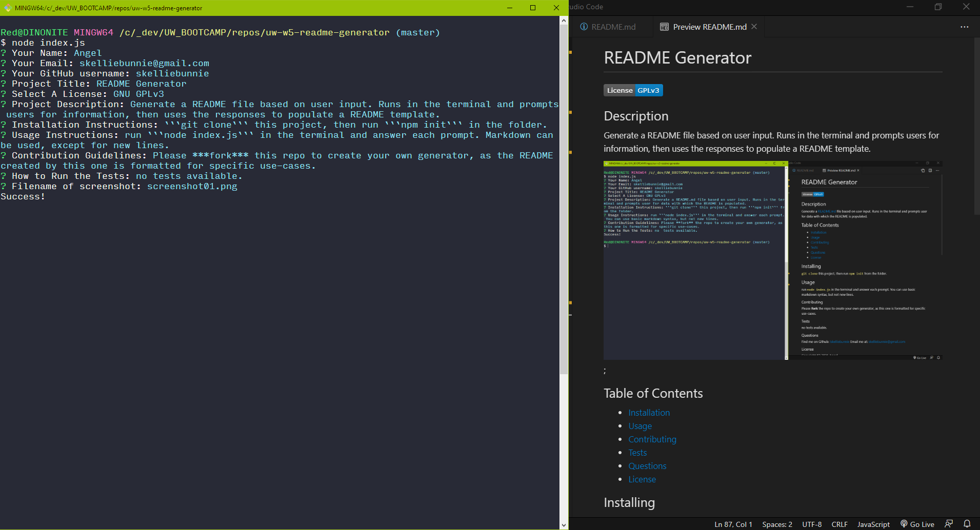Open the Installation link in Table of Contents
Screen dimensions: 980x530
pyautogui.click(x=649, y=413)
